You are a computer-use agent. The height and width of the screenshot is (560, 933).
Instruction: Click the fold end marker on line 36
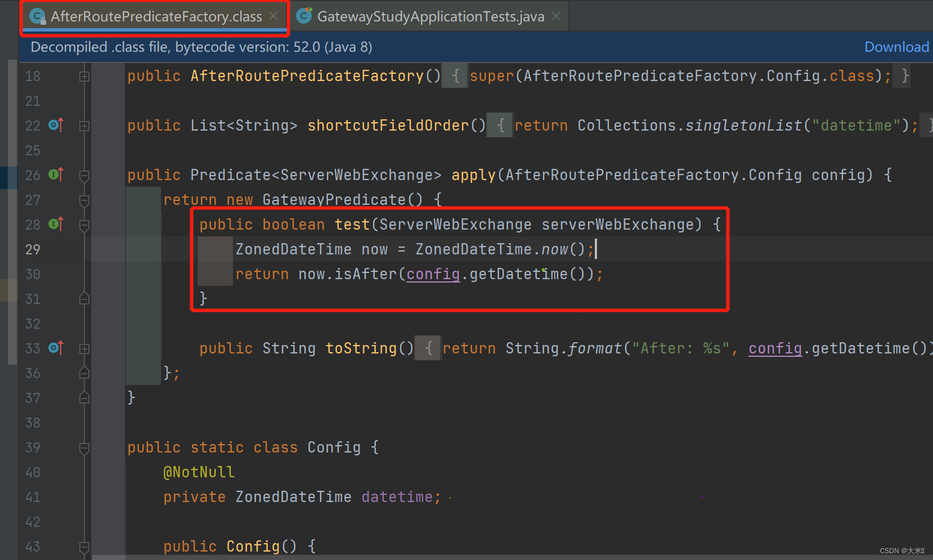84,373
